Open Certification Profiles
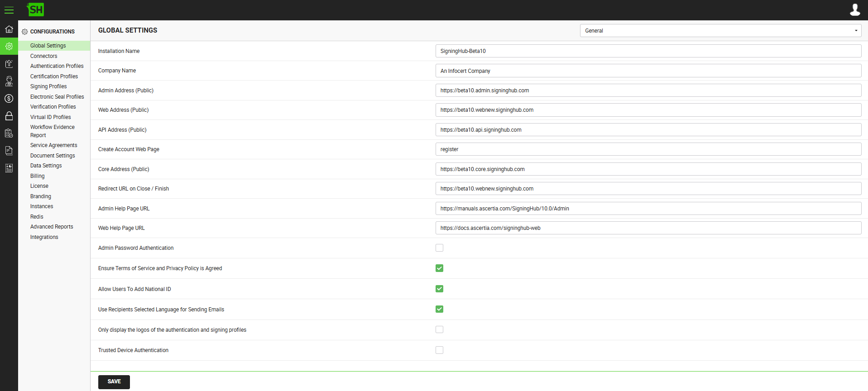The height and width of the screenshot is (391, 868). (x=54, y=76)
